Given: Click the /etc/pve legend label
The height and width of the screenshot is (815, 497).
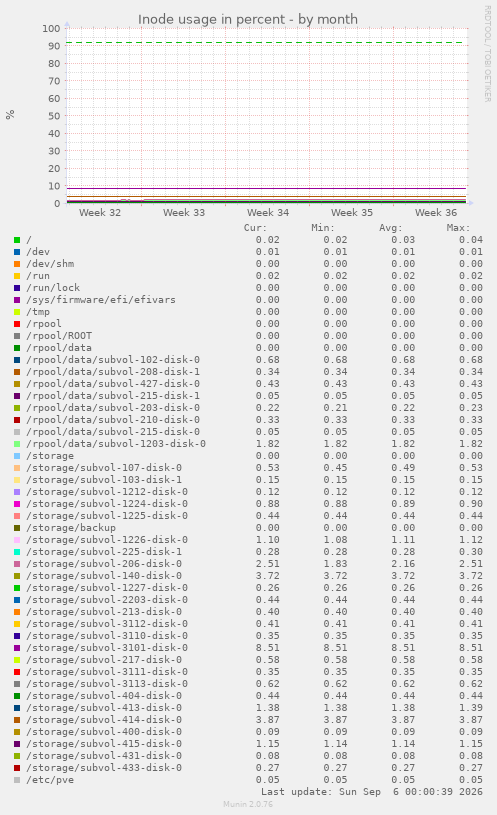Looking at the screenshot, I should pos(50,780).
